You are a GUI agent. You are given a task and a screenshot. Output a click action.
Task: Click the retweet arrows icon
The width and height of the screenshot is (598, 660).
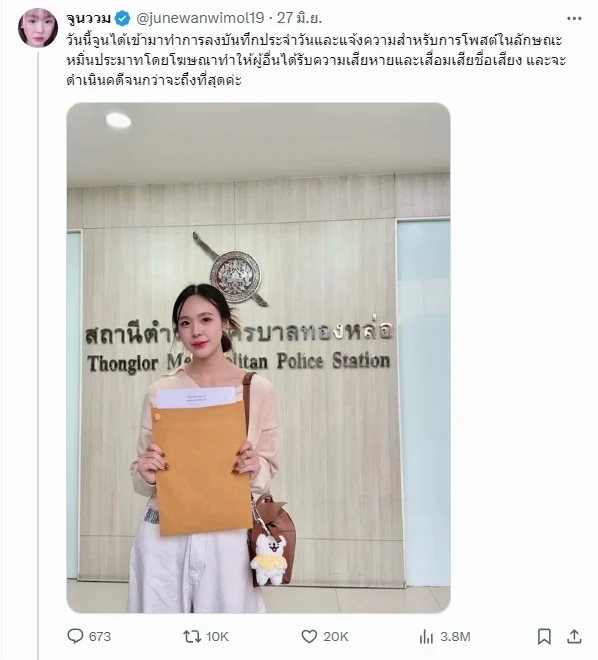point(192,636)
